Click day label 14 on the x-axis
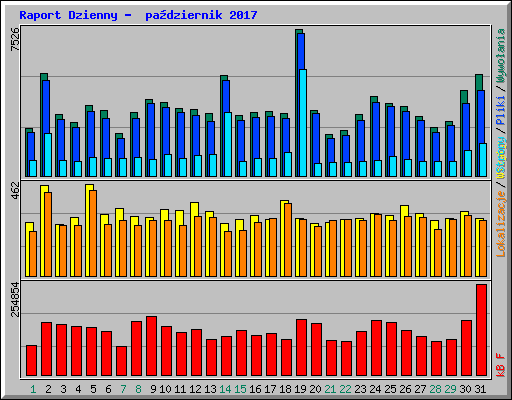The image size is (512, 400). pos(225,389)
